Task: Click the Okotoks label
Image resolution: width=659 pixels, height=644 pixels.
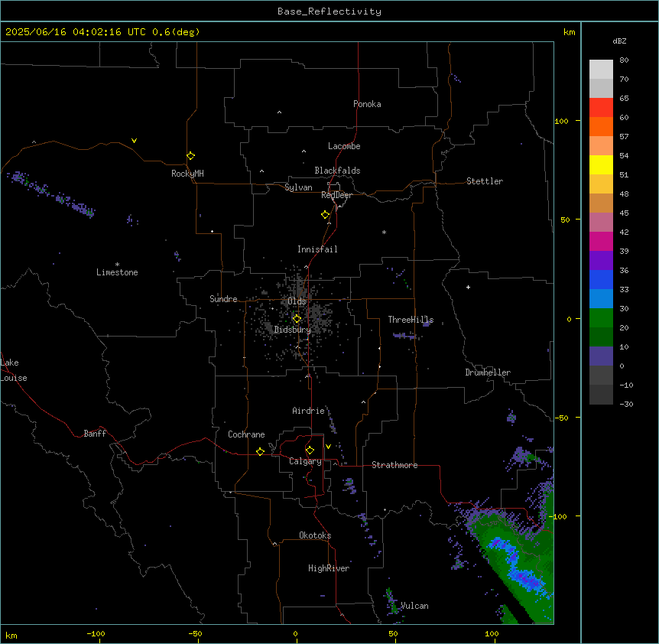Action: (315, 535)
